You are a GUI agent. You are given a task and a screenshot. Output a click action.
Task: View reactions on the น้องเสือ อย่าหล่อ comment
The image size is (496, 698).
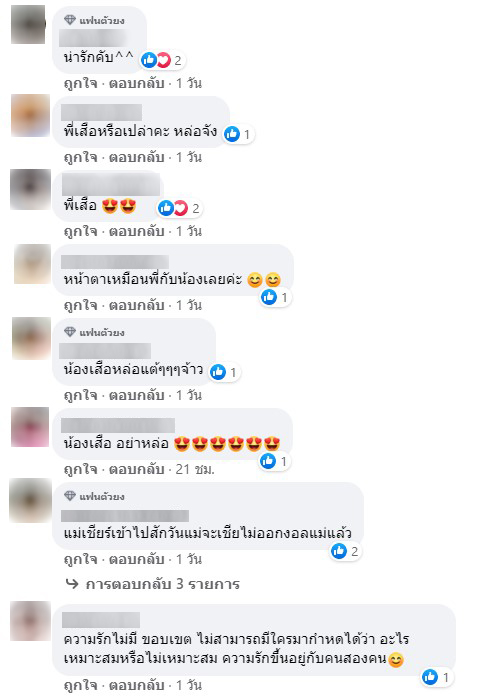click(275, 461)
